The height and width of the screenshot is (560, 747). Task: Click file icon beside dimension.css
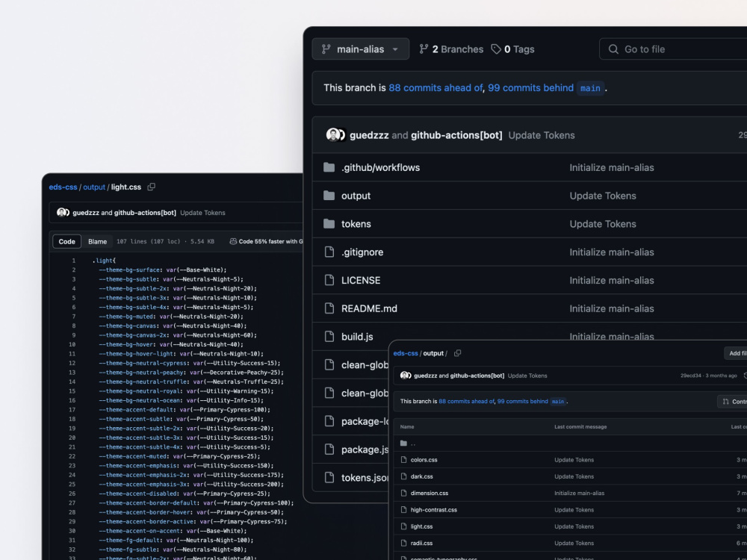tap(403, 494)
